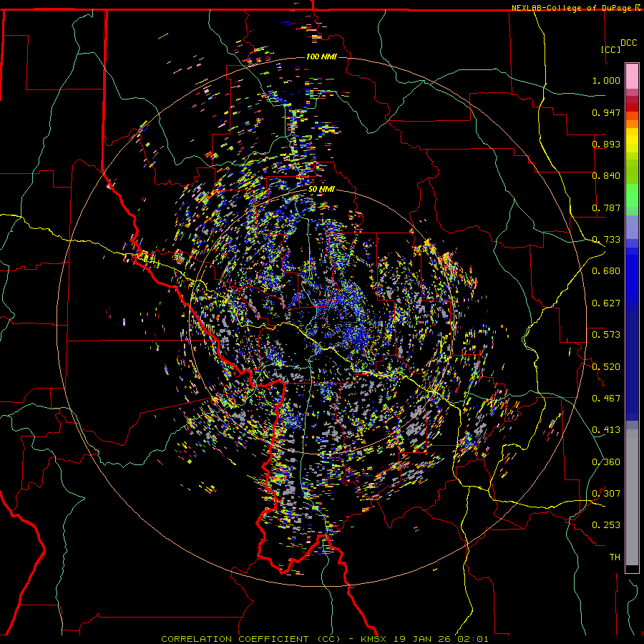Viewport: 644px width, 644px height.
Task: Select the 0.253 legend value
Action: point(606,525)
